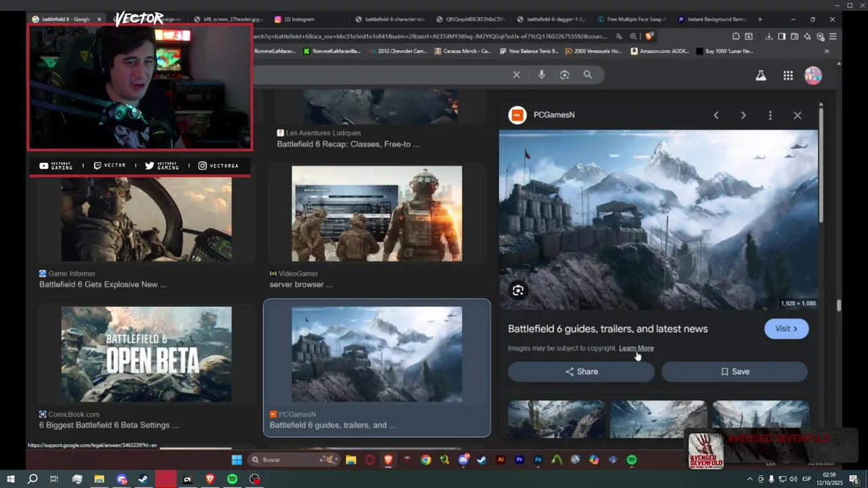The width and height of the screenshot is (868, 488).
Task: Open Buy 1000 Lunar Ne bookmark
Action: click(724, 51)
